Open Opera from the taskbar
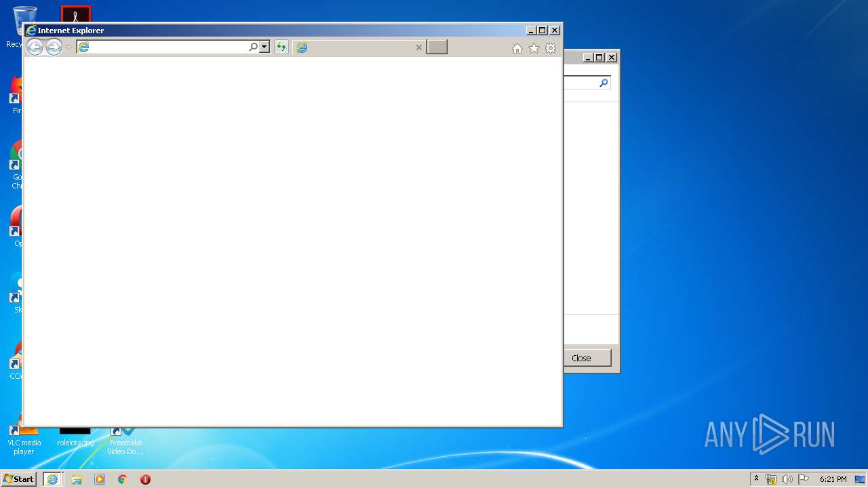Screen dimensions: 868x488 point(145,479)
